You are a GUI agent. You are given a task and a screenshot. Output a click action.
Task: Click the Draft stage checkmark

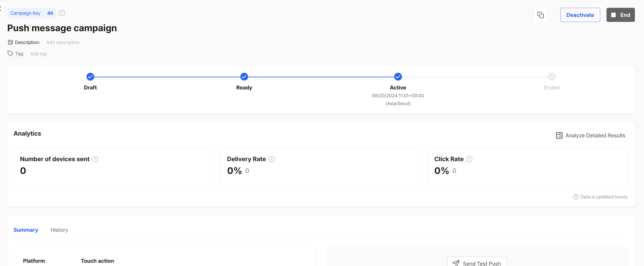(x=90, y=77)
